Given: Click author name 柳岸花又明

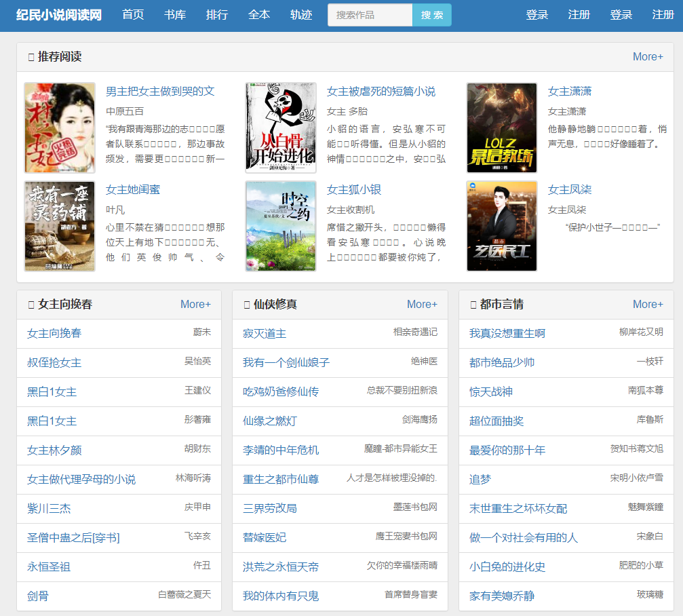Looking at the screenshot, I should (x=641, y=332).
